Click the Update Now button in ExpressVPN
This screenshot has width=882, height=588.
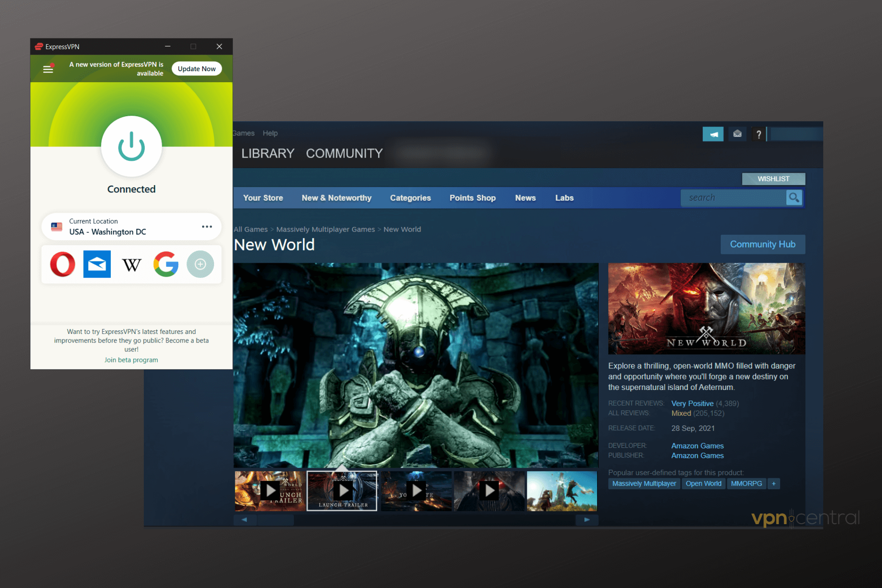[x=197, y=68]
